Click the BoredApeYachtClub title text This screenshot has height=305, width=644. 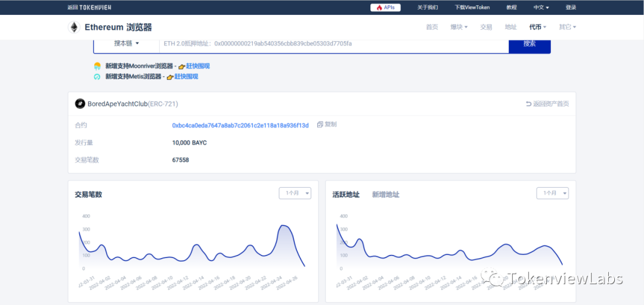pos(117,104)
